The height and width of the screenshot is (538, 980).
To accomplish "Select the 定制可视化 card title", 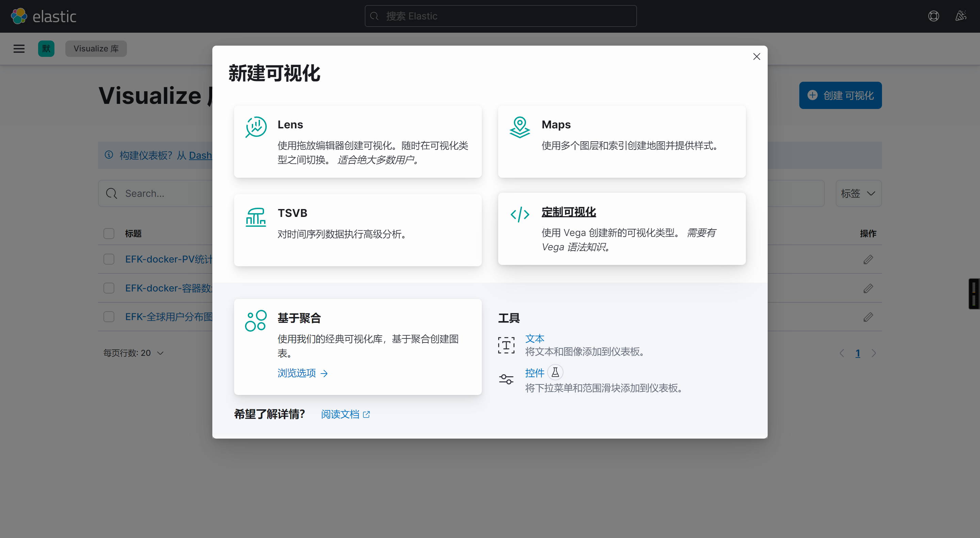I will [568, 212].
